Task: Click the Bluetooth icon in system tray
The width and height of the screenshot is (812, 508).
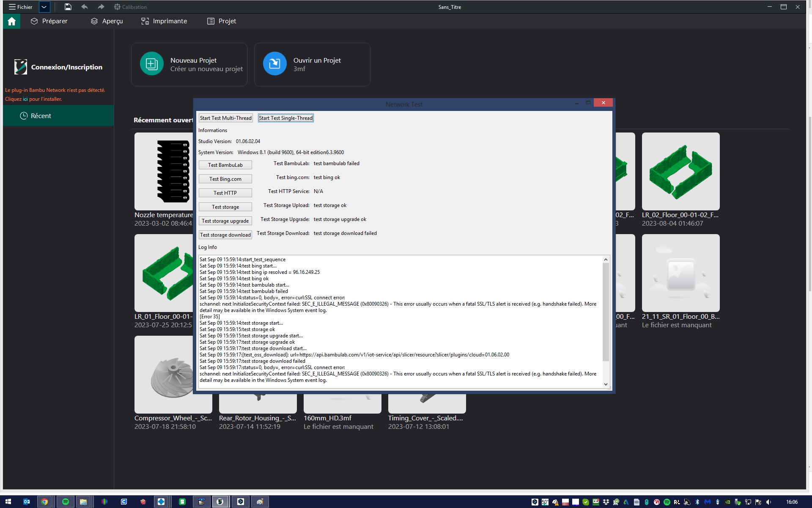Action: click(x=697, y=502)
